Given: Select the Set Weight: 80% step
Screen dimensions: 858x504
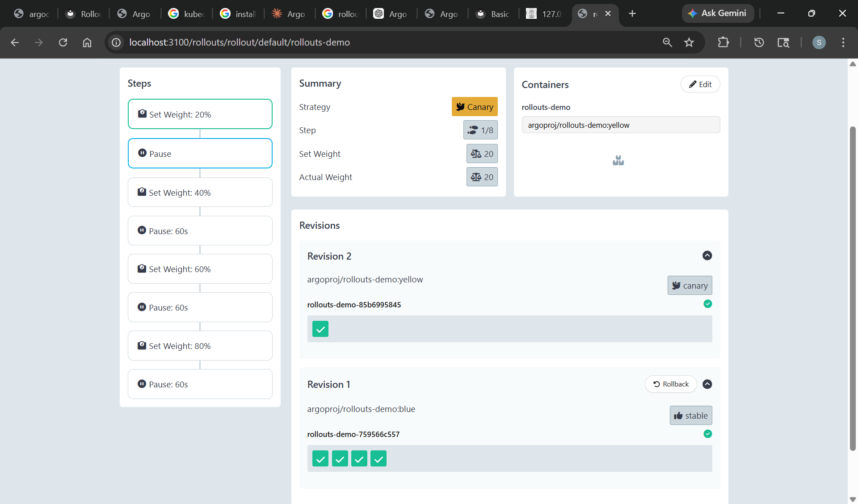Looking at the screenshot, I should [200, 345].
